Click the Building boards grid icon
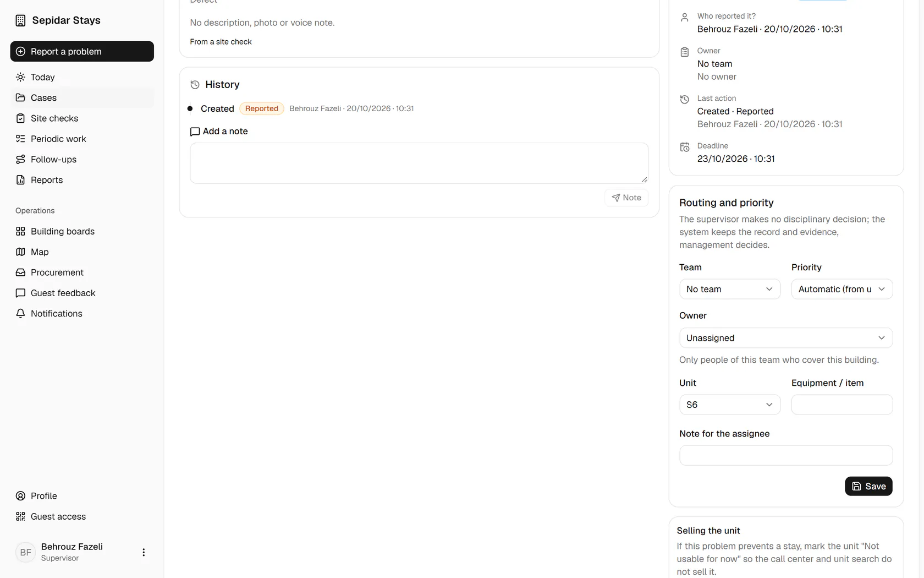This screenshot has width=924, height=578. pos(20,231)
